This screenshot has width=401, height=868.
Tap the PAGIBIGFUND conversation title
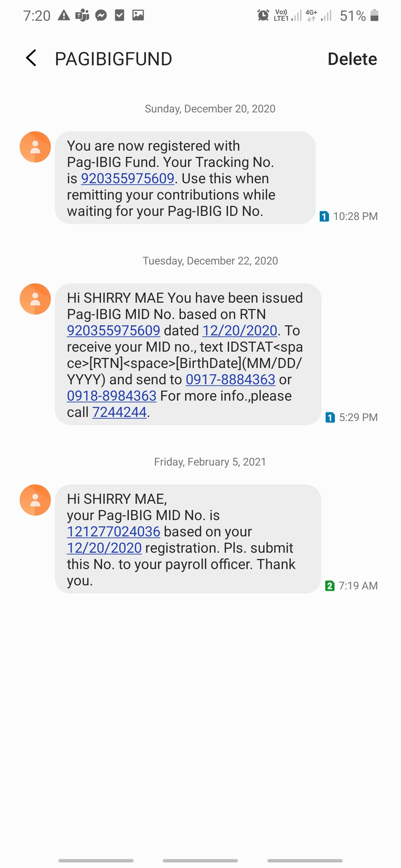coord(113,59)
